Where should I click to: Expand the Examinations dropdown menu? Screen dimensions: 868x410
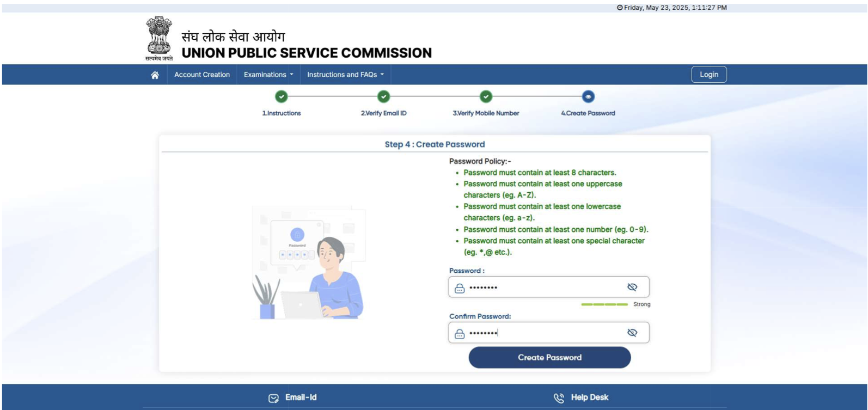268,75
